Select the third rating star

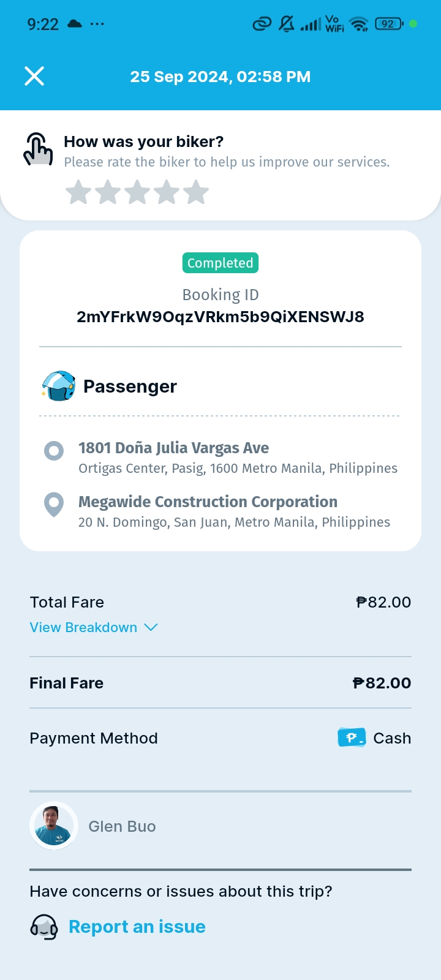pyautogui.click(x=137, y=192)
